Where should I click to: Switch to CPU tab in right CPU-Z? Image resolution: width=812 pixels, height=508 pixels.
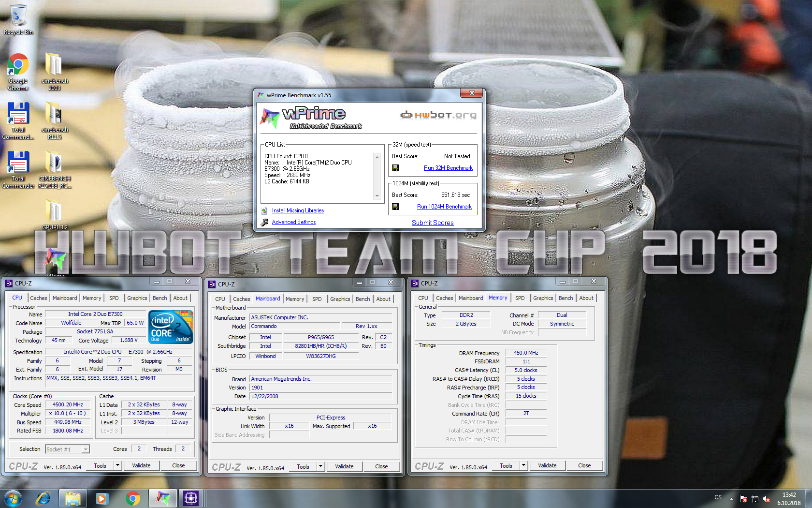coord(423,298)
